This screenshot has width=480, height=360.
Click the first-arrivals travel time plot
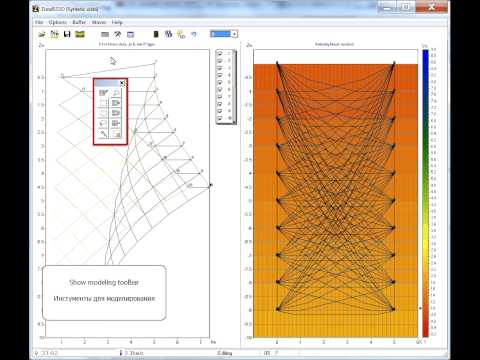[127, 193]
